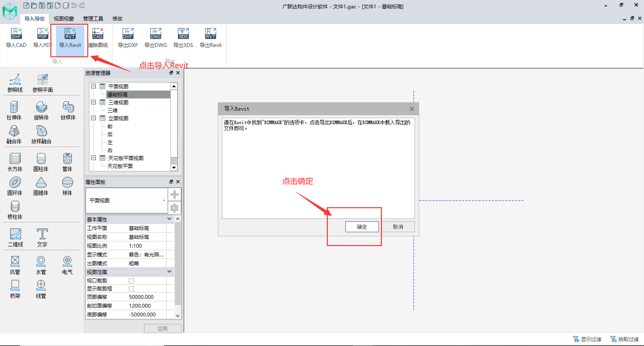The image size is (644, 346).
Task: Open the 管理工具 ribbon tab
Action: pyautogui.click(x=93, y=18)
